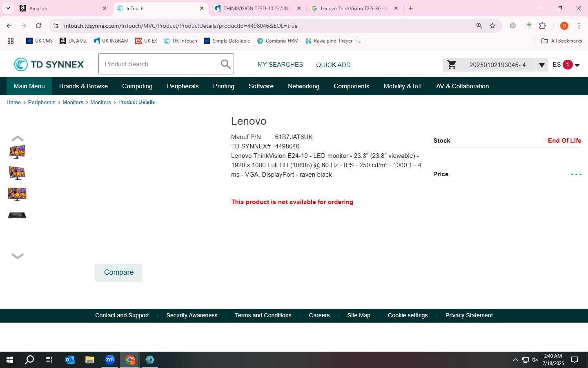Open the Peripherals menu

tap(183, 86)
